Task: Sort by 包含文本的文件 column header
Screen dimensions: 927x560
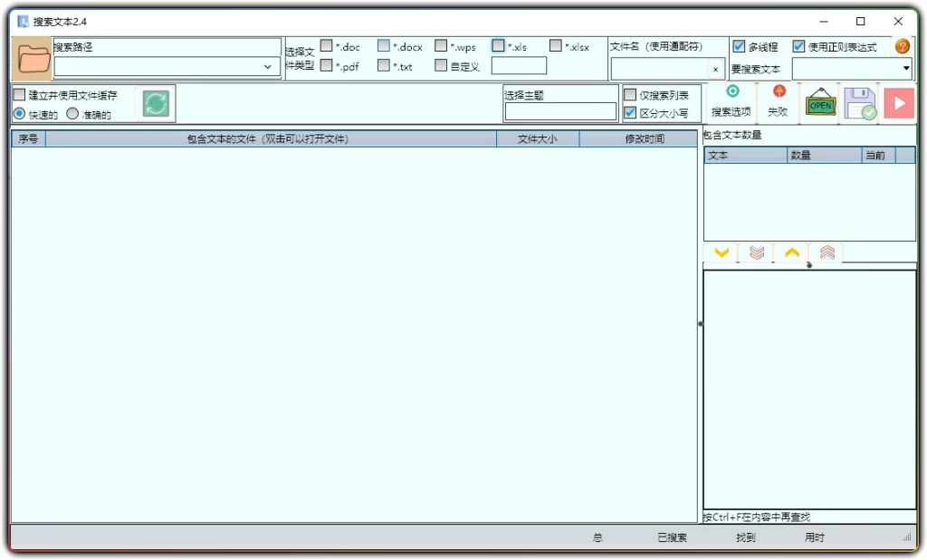Action: (271, 138)
